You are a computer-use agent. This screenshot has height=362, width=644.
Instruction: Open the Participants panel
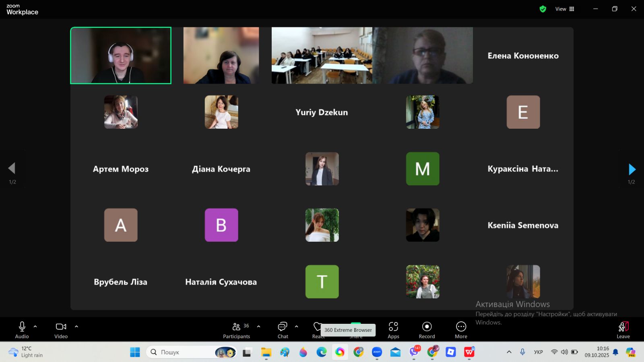point(236,330)
